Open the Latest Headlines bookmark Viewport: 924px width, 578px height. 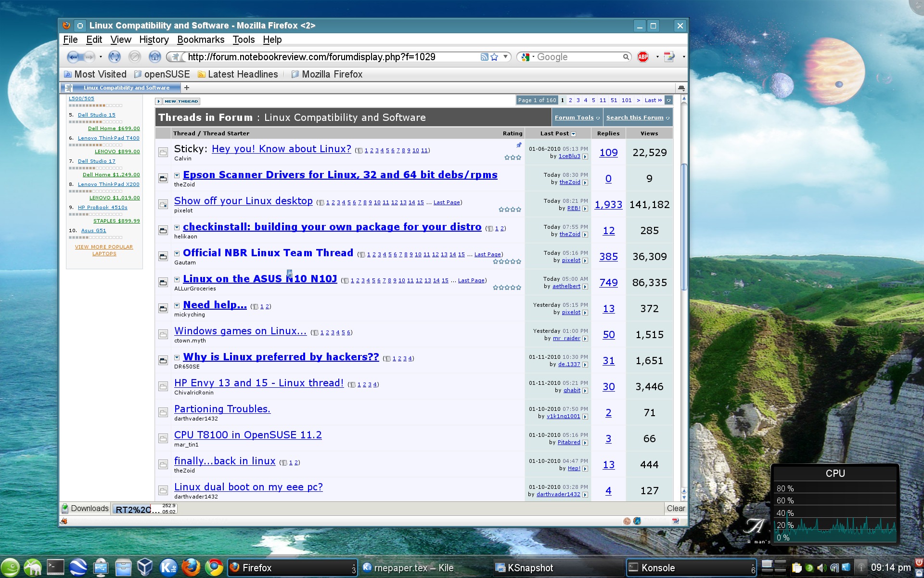tap(238, 74)
